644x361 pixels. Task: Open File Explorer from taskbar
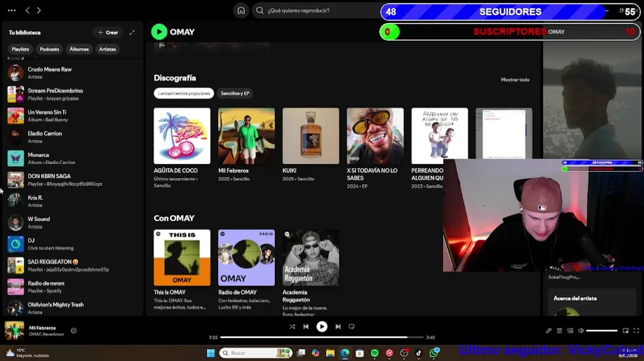pyautogui.click(x=330, y=353)
